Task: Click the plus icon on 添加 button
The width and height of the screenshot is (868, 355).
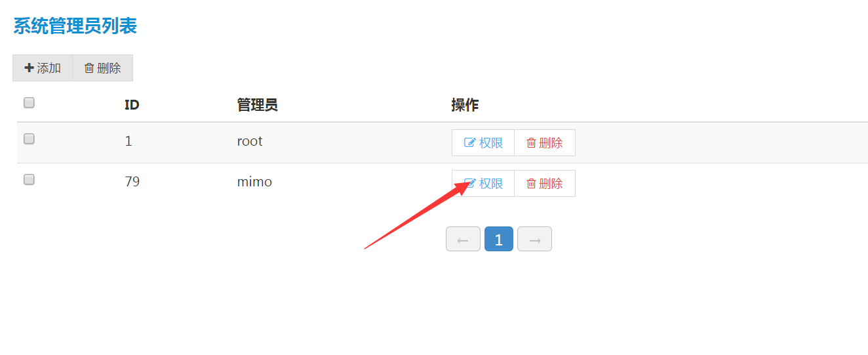Action: tap(29, 68)
